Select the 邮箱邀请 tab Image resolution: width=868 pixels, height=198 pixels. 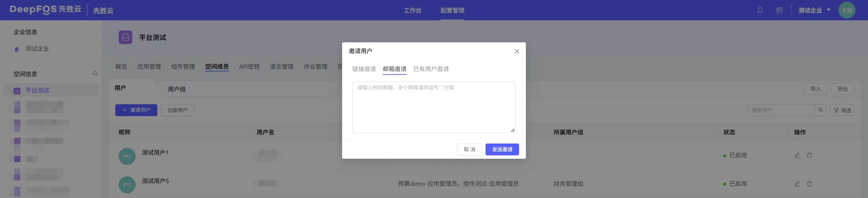coord(395,69)
